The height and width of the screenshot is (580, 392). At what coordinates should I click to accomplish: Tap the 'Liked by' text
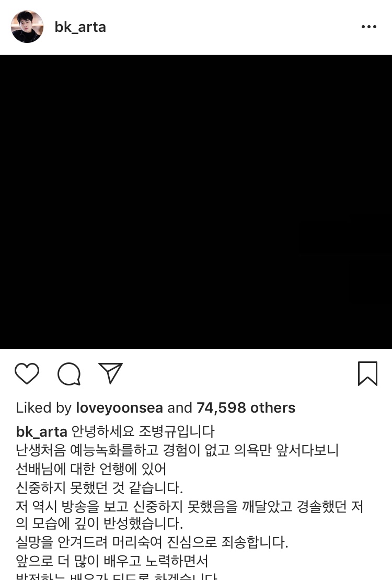click(x=43, y=407)
